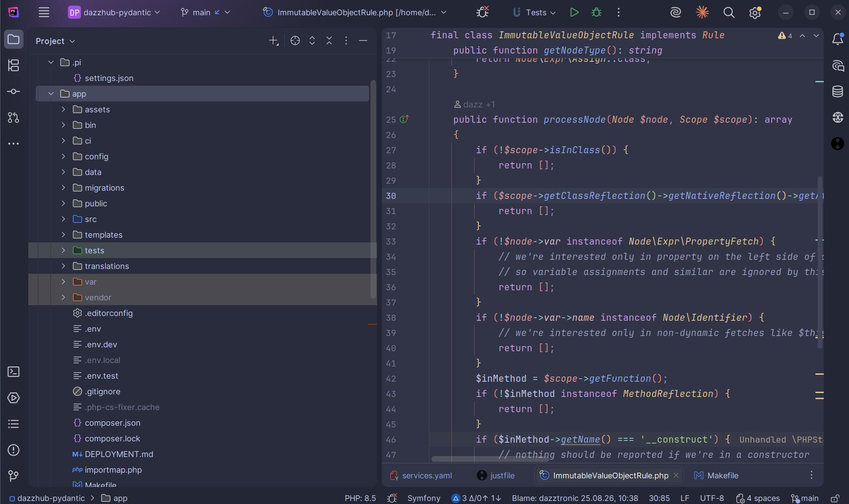Hide the Project tool window
Screen dimensions: 849x504
(363, 40)
